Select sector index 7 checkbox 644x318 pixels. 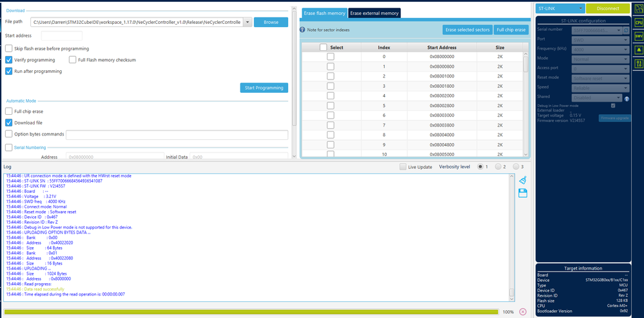pyautogui.click(x=330, y=125)
